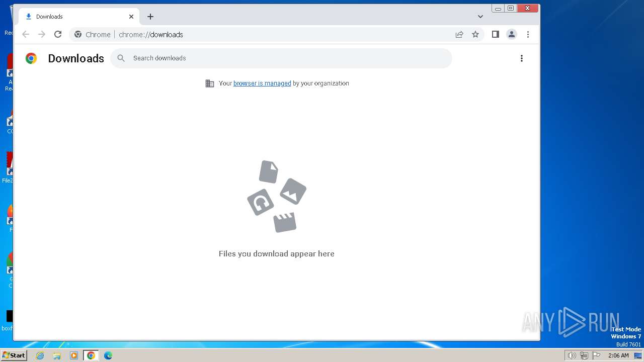
Task: Click the Chrome site info chip
Action: 93,34
